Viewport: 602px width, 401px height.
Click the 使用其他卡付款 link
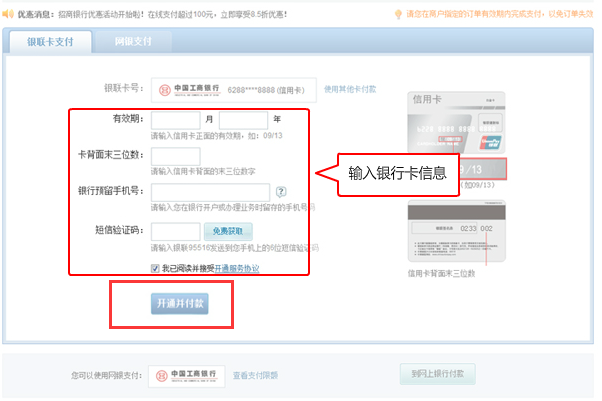tap(350, 89)
